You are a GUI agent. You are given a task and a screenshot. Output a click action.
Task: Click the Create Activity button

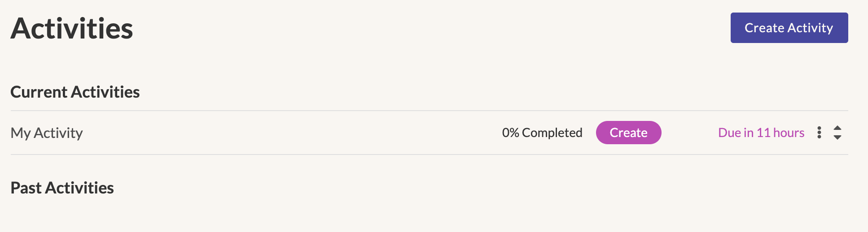789,28
